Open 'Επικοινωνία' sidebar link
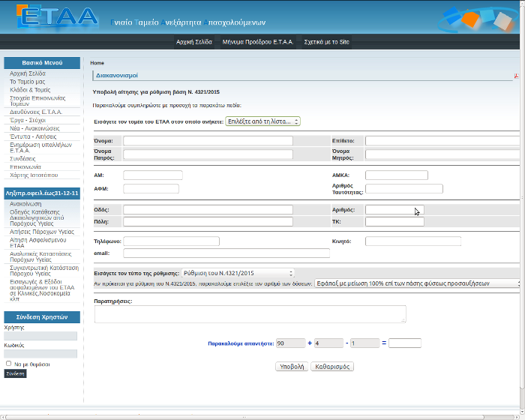Screen dimensions: 525x420 point(25,166)
